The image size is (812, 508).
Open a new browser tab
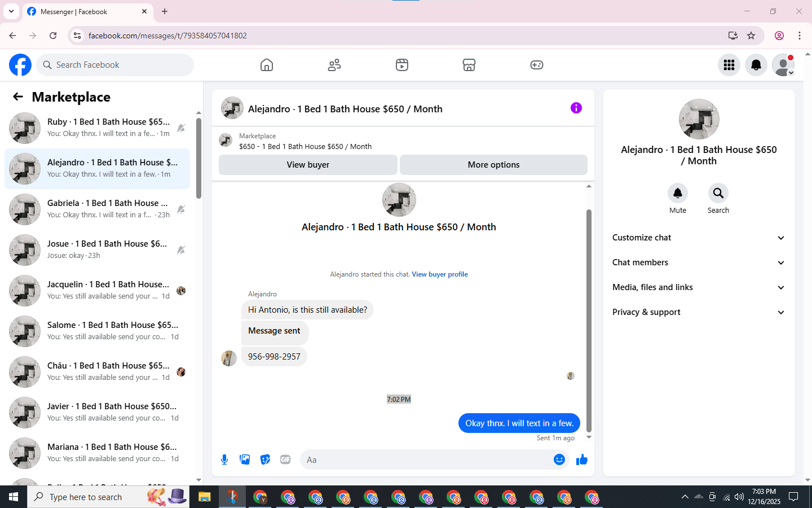point(165,11)
